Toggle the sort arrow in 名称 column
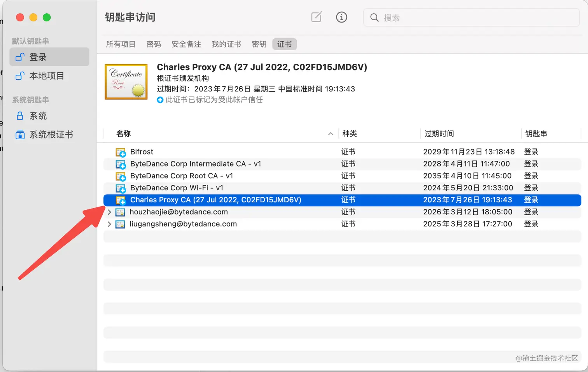Screen dimensions: 588x372 [x=331, y=133]
